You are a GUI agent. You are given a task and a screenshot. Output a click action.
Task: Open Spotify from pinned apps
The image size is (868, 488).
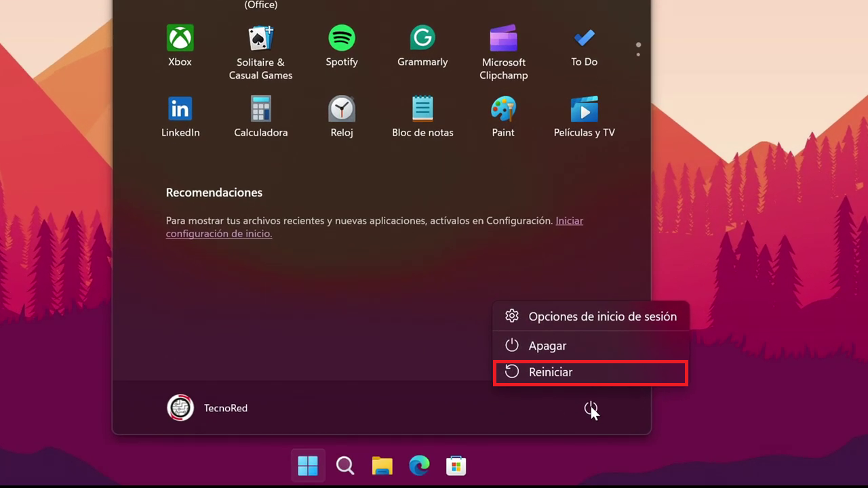pyautogui.click(x=341, y=46)
